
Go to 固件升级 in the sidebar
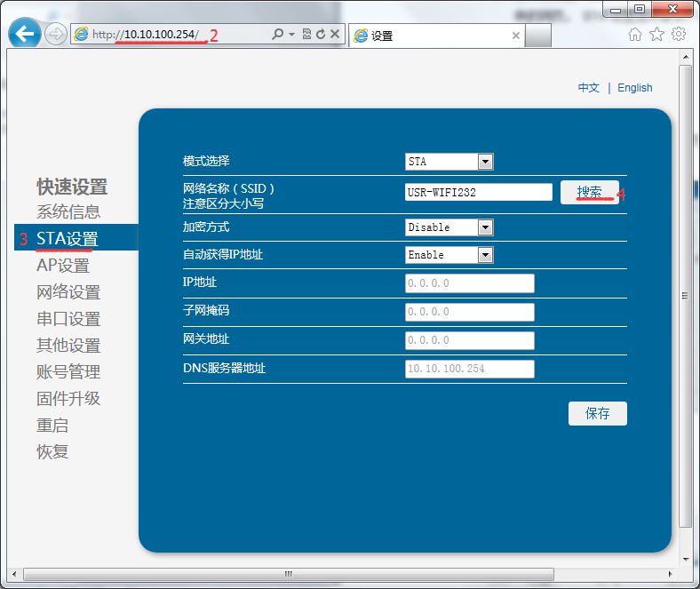click(68, 399)
